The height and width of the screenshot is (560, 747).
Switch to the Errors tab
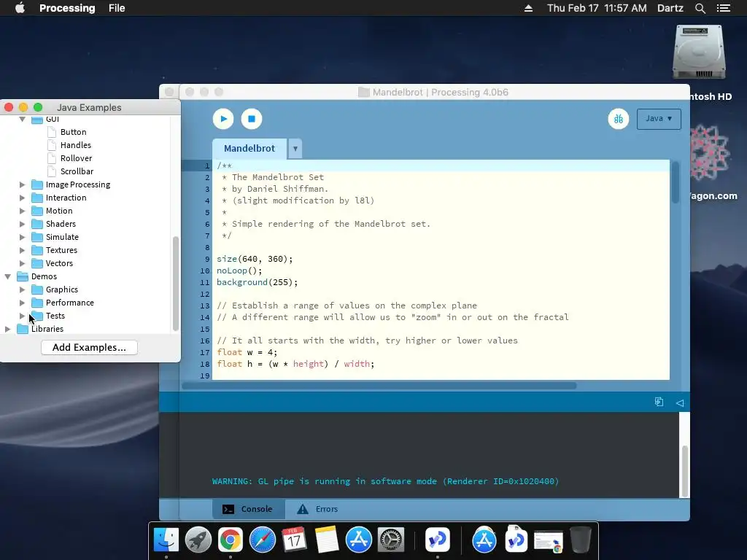(x=318, y=509)
